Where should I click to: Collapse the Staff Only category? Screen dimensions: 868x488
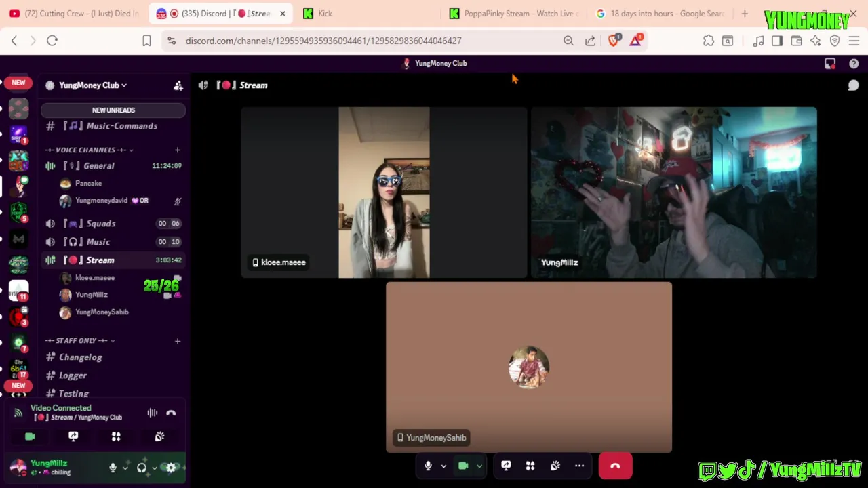(80, 340)
